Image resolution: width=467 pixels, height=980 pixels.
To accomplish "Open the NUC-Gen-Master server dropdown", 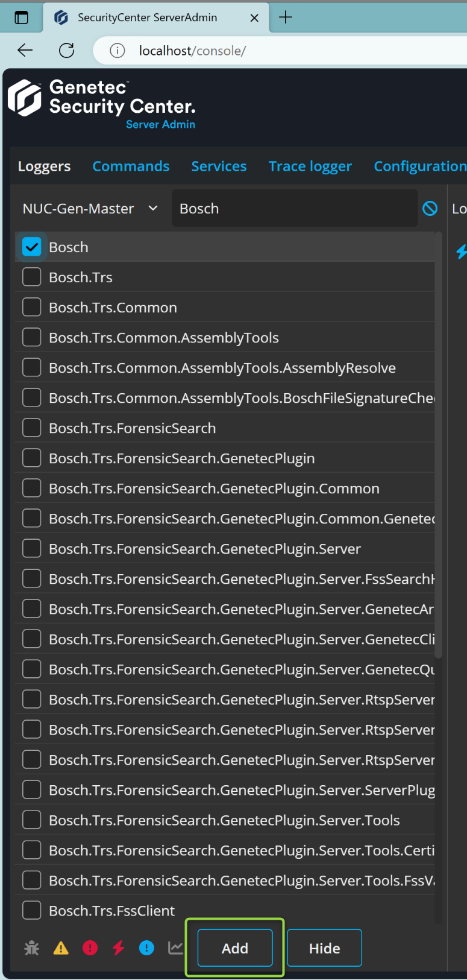I will pyautogui.click(x=90, y=209).
